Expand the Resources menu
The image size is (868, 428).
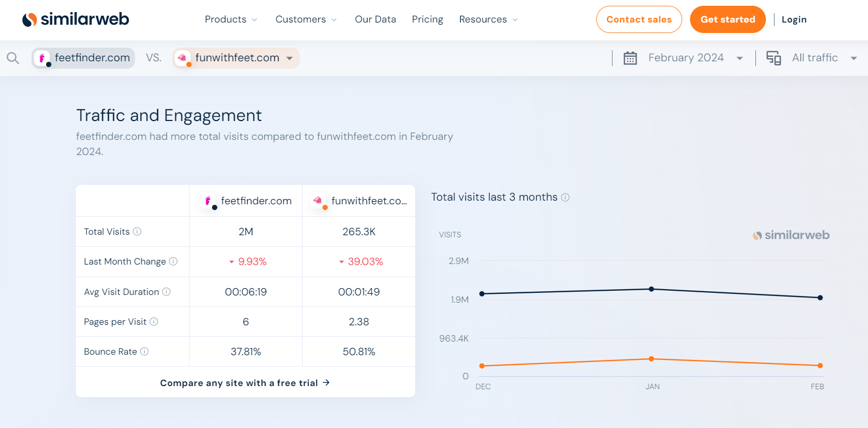[x=488, y=19]
